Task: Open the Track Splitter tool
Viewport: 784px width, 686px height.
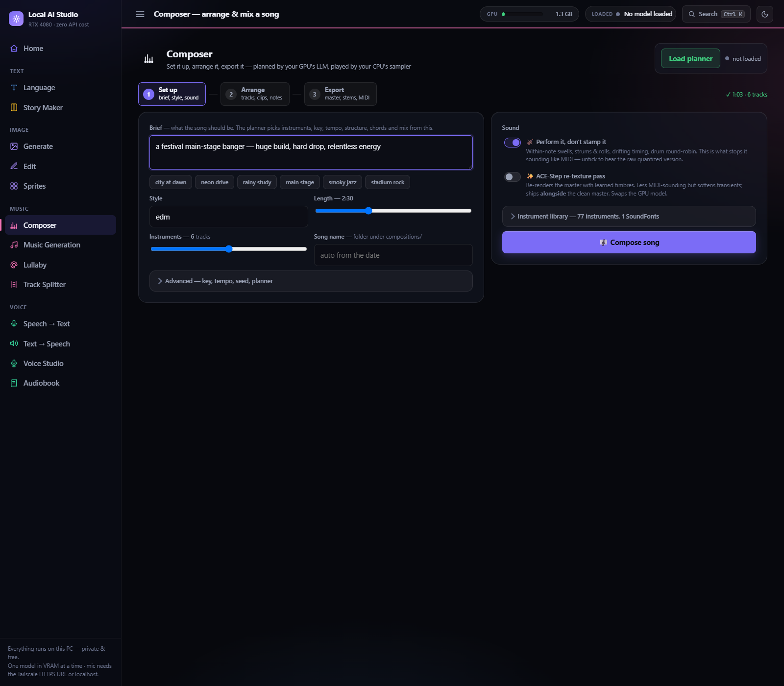Action: (60, 285)
